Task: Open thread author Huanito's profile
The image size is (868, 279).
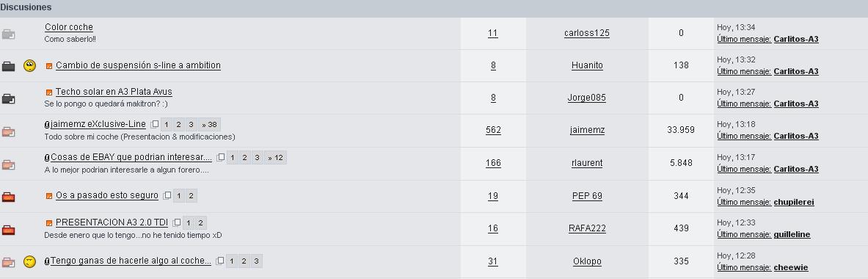Action: click(587, 65)
